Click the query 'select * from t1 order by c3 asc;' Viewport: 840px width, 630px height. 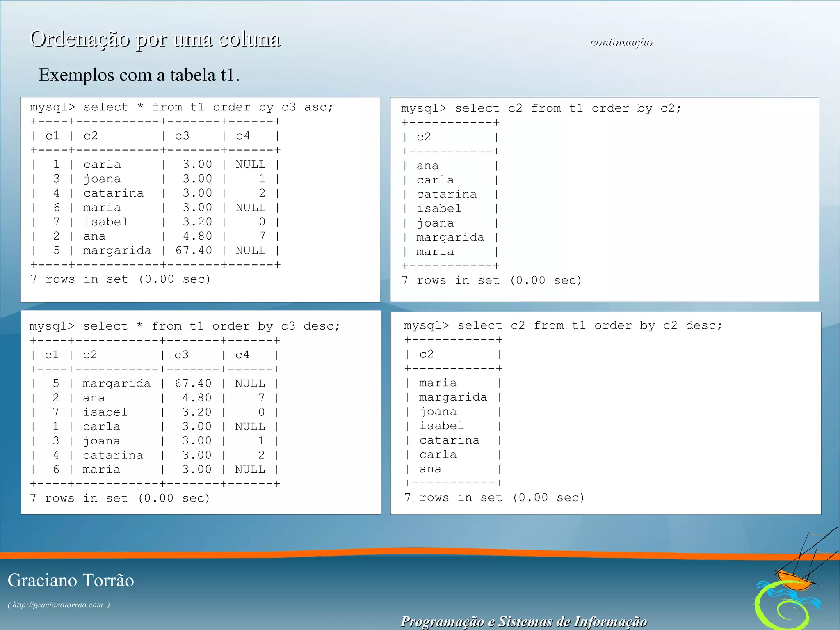point(208,108)
